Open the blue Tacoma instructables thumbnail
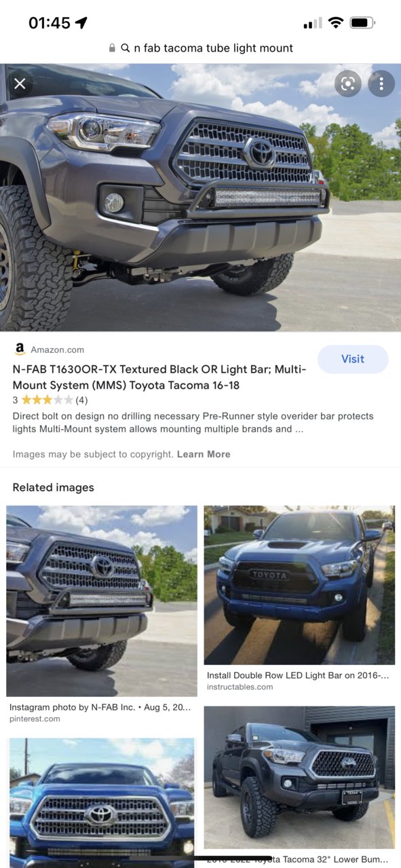 point(299,585)
